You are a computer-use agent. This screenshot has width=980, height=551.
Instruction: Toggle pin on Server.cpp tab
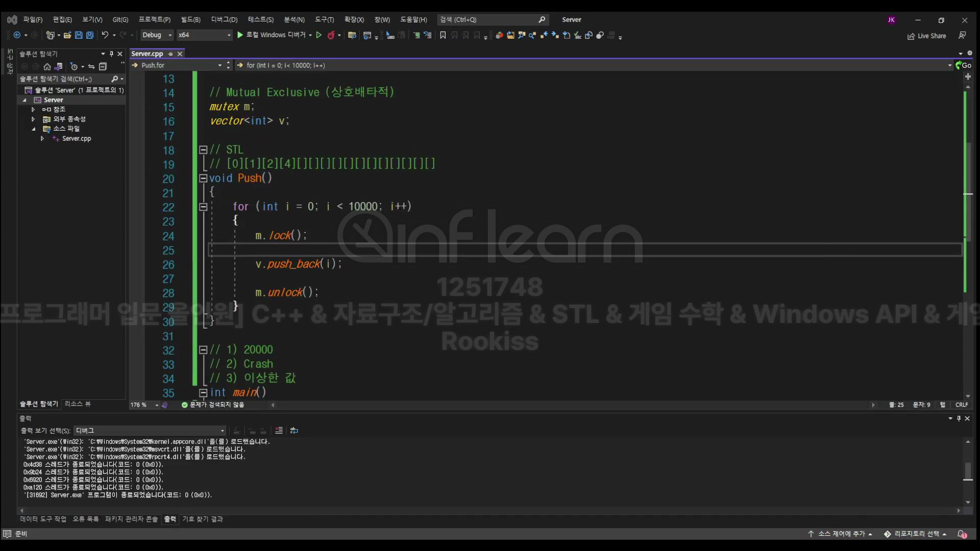pyautogui.click(x=170, y=54)
